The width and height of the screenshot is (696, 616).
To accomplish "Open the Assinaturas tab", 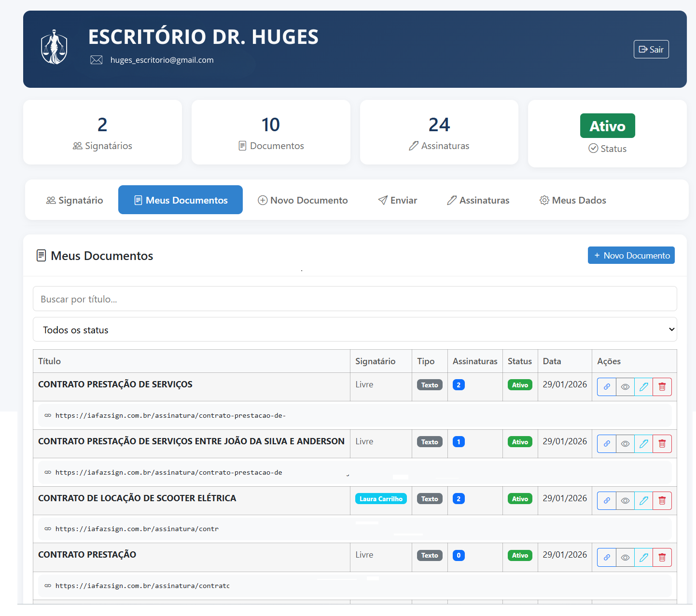I will click(478, 200).
